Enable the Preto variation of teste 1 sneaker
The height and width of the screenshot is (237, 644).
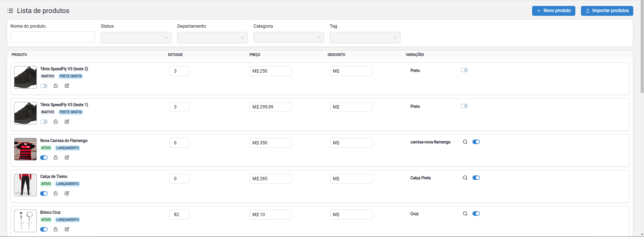(x=464, y=106)
